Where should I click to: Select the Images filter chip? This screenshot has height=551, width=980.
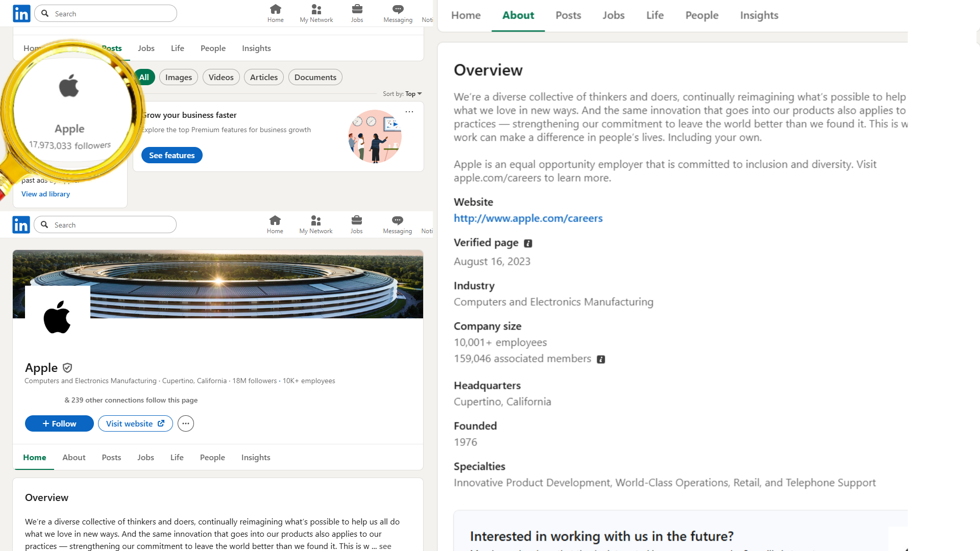(x=179, y=77)
